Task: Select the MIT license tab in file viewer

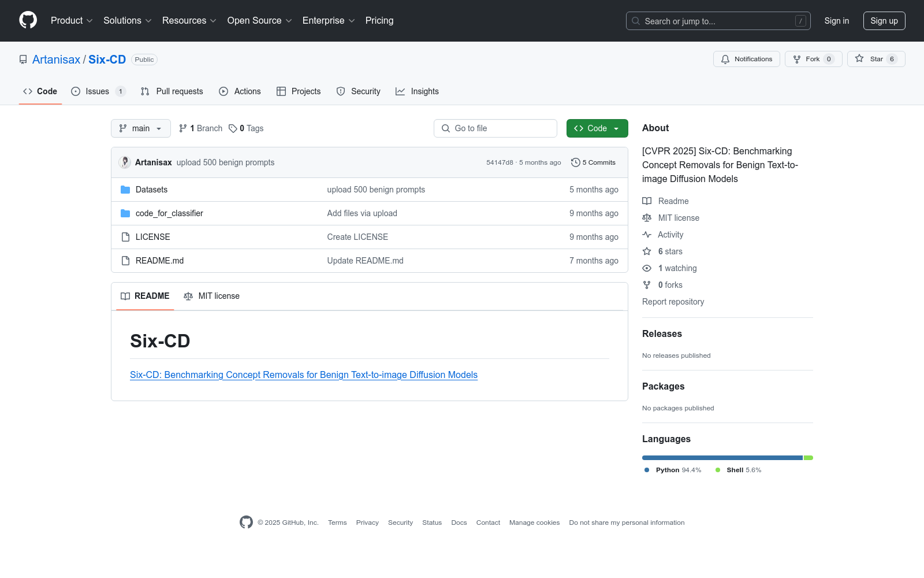Action: tap(211, 296)
